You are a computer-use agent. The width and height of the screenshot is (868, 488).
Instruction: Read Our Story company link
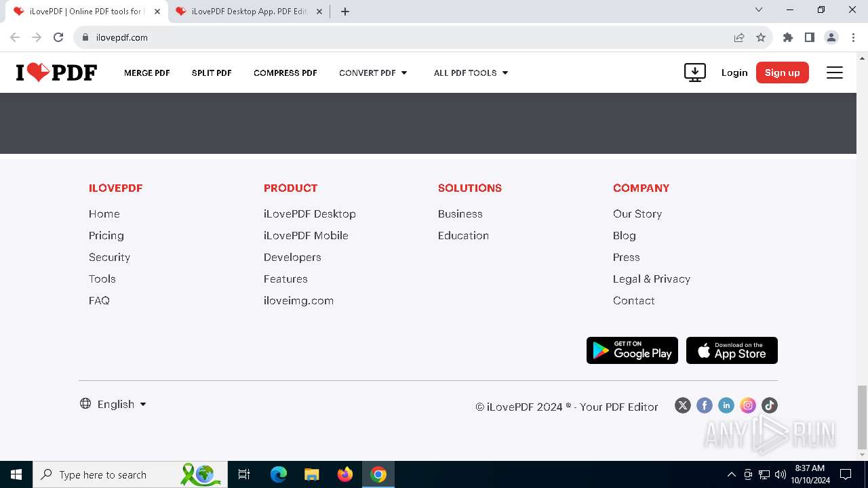[x=637, y=213]
